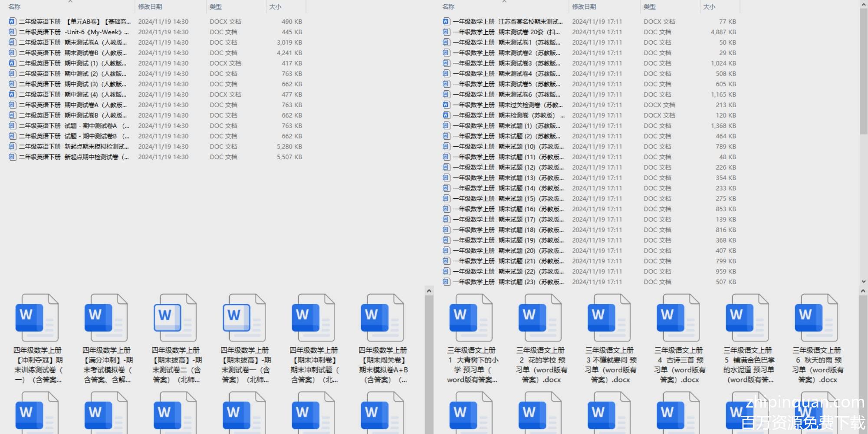868x434 pixels.
Task: Click up arrow of the middle icon-view scrollbar
Action: coord(429,291)
